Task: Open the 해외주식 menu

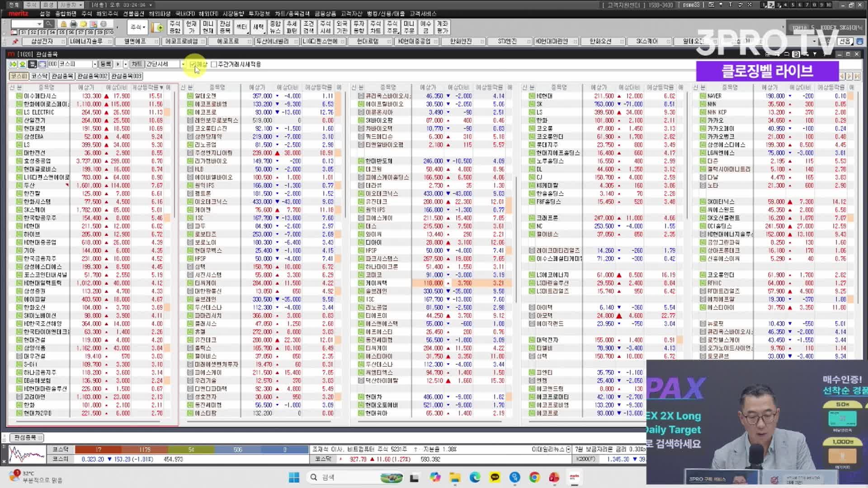Action: pyautogui.click(x=107, y=14)
